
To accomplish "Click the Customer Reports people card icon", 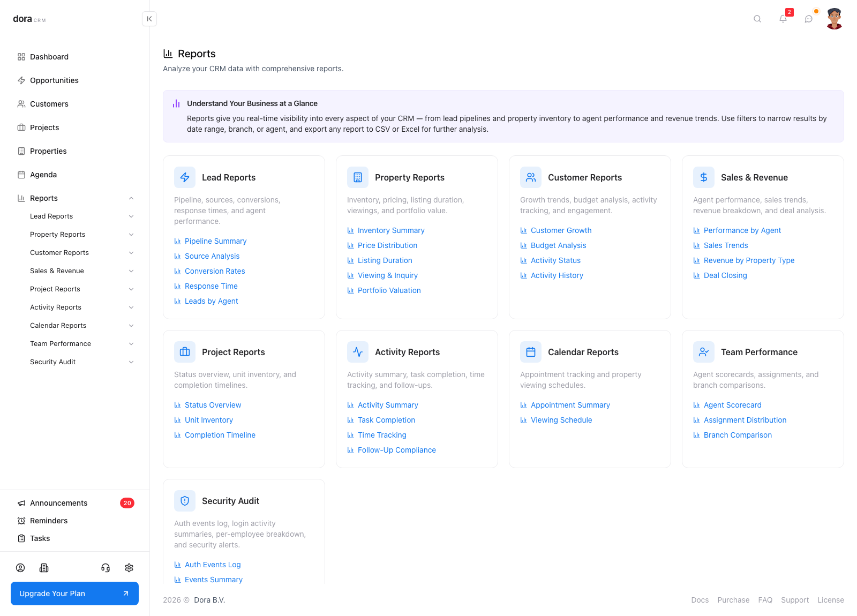I will pos(531,177).
